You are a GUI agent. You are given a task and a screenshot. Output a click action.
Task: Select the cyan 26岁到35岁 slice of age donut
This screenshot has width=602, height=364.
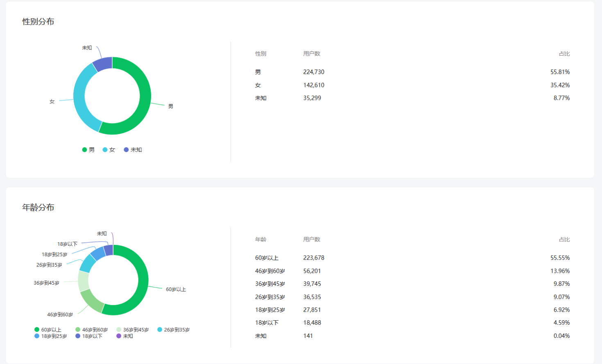87,264
